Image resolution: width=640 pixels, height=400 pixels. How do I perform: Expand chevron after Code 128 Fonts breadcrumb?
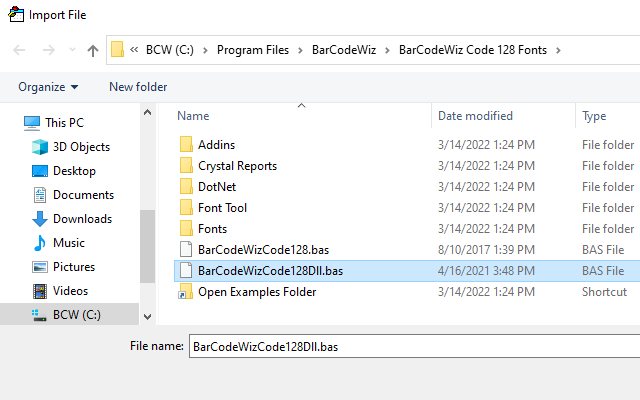point(558,50)
